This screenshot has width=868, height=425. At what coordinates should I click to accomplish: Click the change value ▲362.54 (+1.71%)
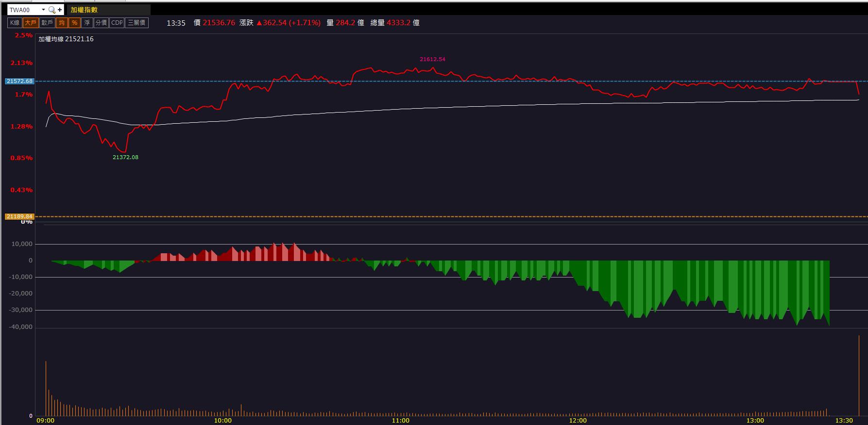[x=289, y=23]
